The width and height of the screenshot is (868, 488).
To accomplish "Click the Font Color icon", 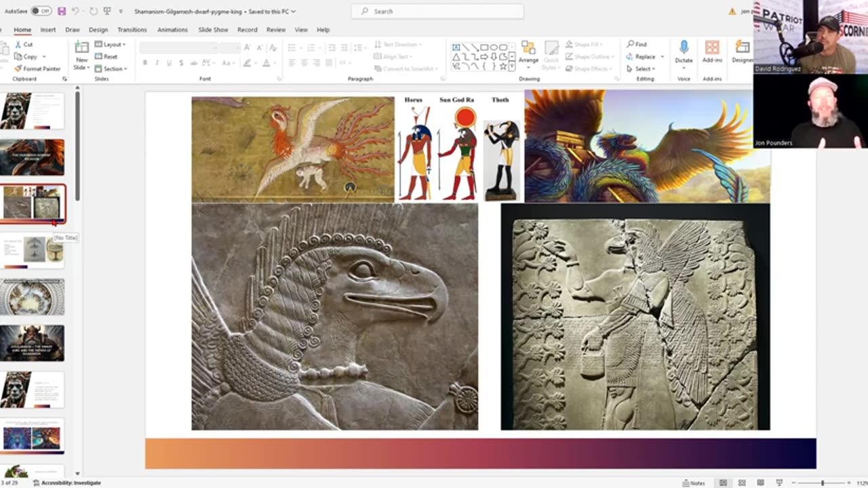I will (x=266, y=62).
